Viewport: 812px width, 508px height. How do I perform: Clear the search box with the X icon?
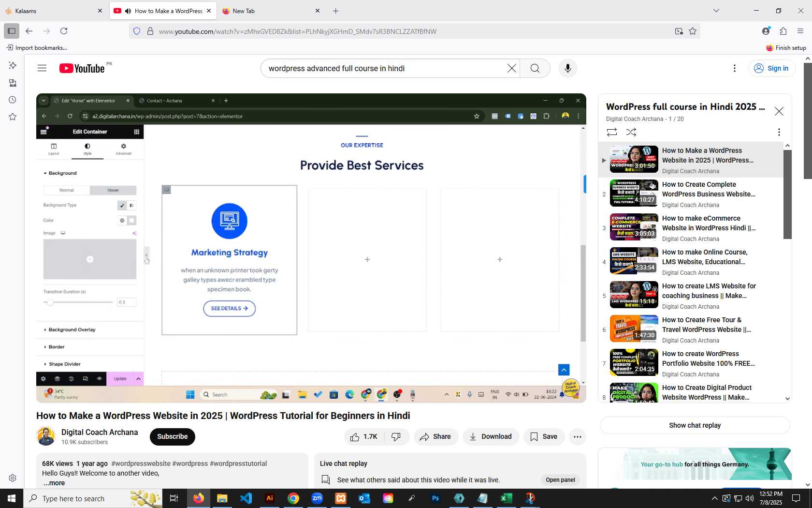(511, 68)
